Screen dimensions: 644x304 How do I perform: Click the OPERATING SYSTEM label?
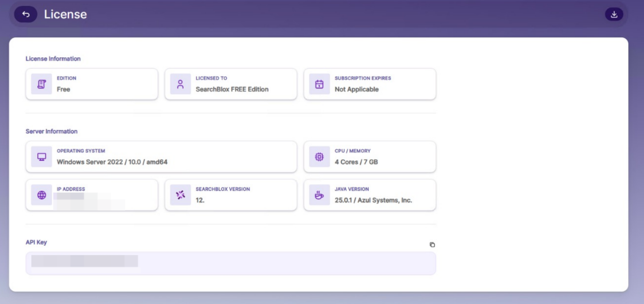pos(81,151)
